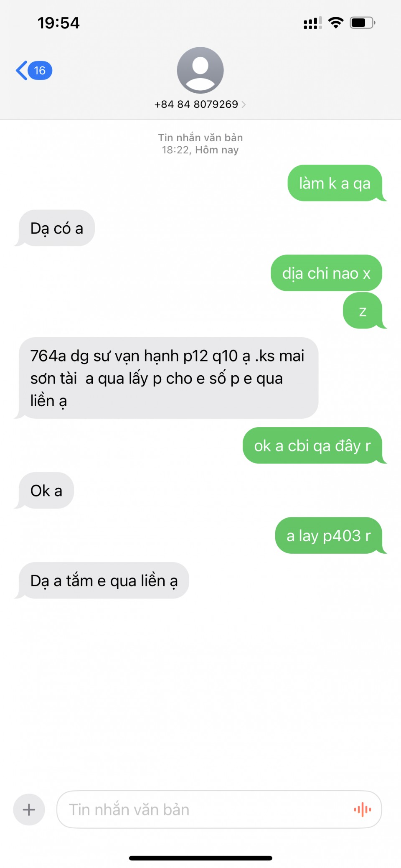Select the 'a lay p403 r' message
Image resolution: width=401 pixels, height=868 pixels.
click(329, 535)
